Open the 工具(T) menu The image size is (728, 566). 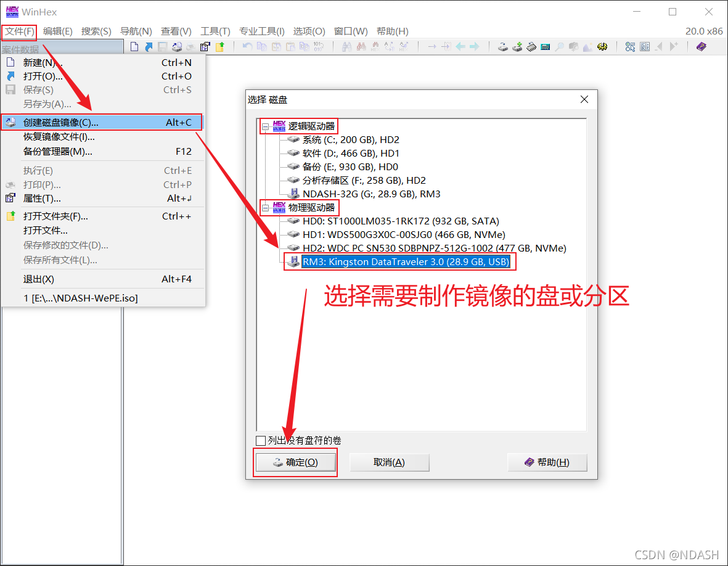coord(215,31)
